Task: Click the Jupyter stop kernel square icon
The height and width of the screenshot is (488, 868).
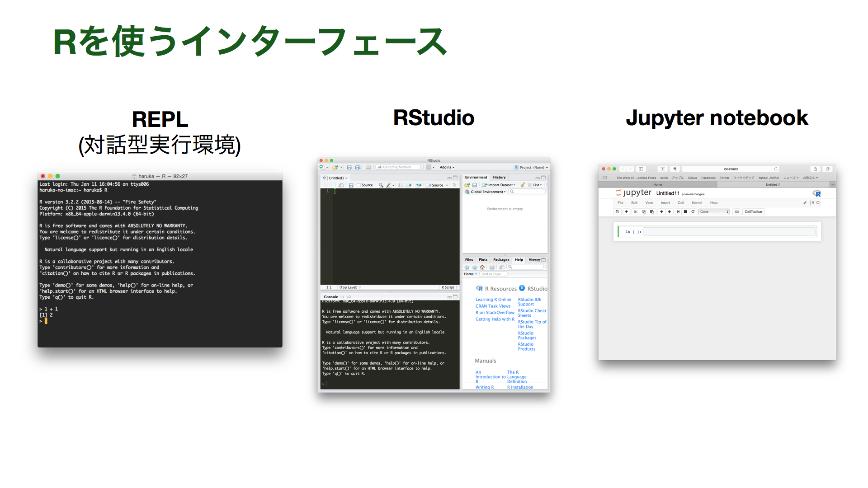Action: click(x=685, y=211)
